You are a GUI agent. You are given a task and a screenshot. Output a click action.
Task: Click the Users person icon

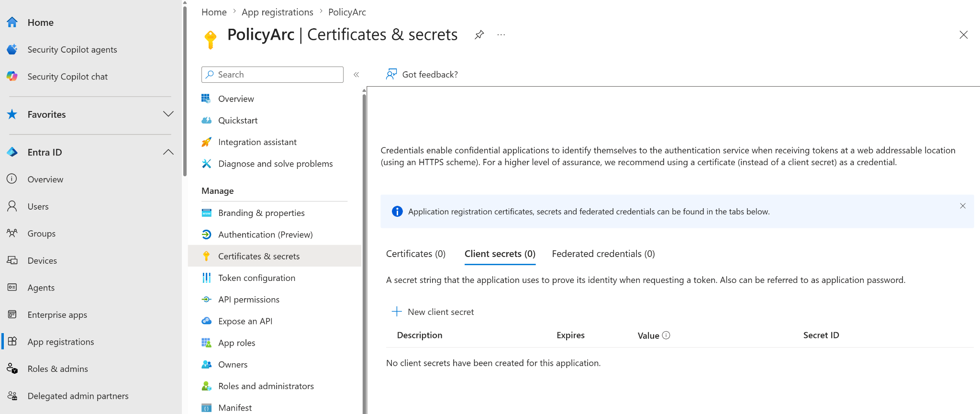(x=12, y=206)
